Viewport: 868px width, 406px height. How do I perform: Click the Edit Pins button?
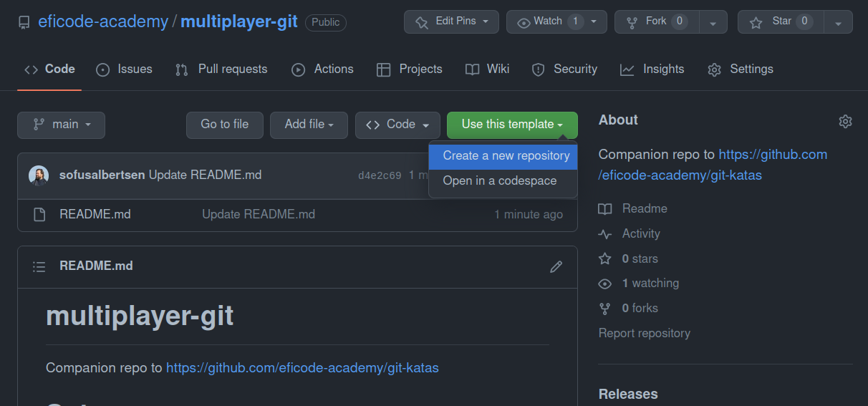pos(451,21)
